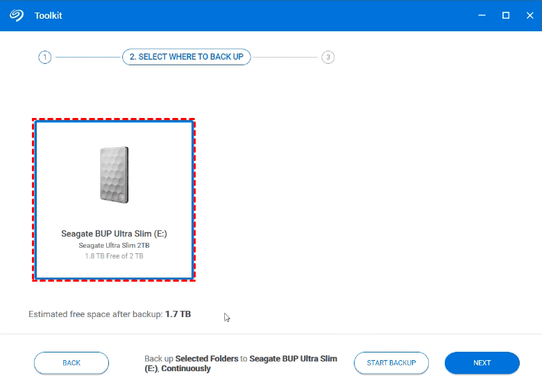The image size is (542, 392).
Task: Maximize the Toolkit window
Action: [506, 15]
